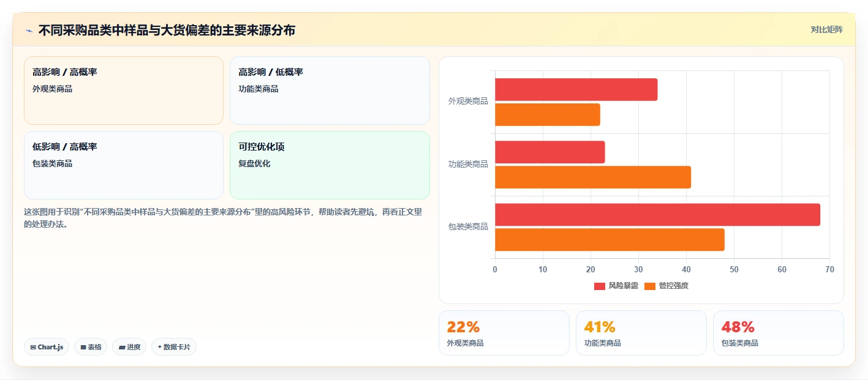Click the red bar for 功能类商品
The width and height of the screenshot is (868, 380).
(x=550, y=152)
